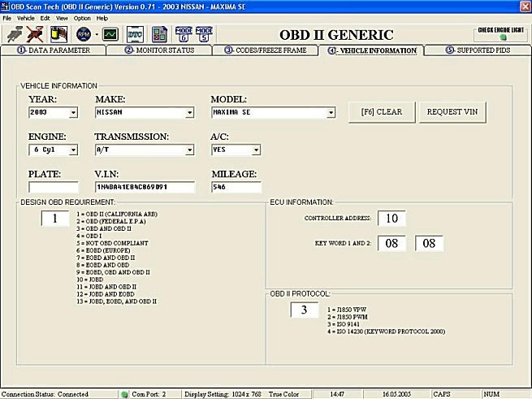Open the film strip recording icon

[x=58, y=34]
